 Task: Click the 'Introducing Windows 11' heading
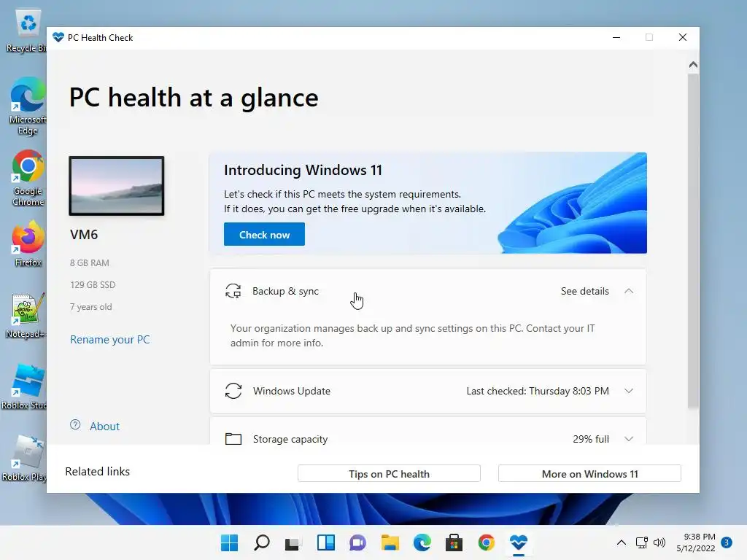pyautogui.click(x=303, y=170)
